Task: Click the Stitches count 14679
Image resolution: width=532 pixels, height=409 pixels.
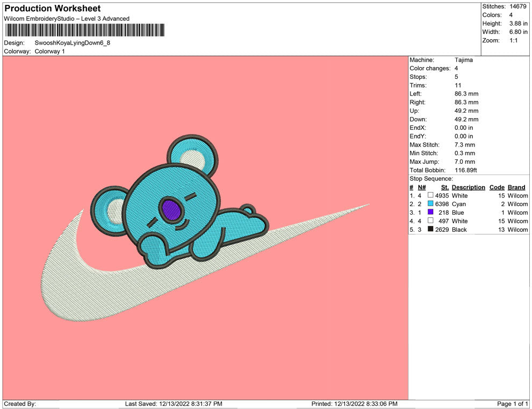Action: [519, 6]
